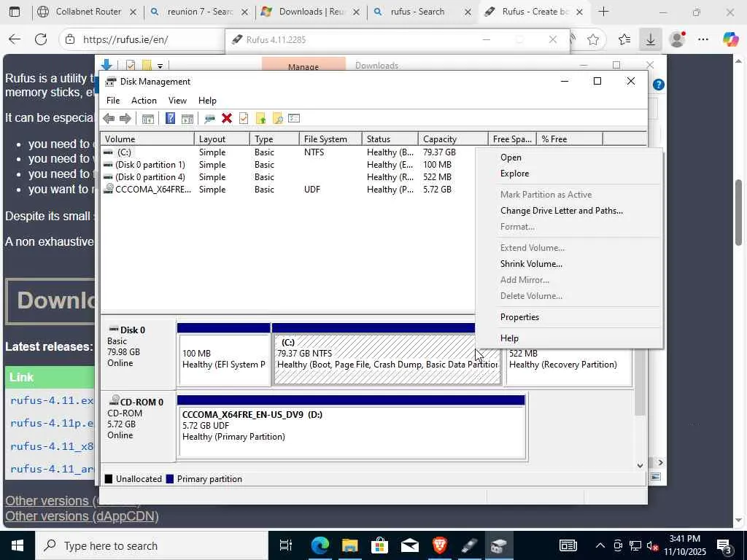
Task: Click Other versions (dAppCDN) link
Action: 82,516
